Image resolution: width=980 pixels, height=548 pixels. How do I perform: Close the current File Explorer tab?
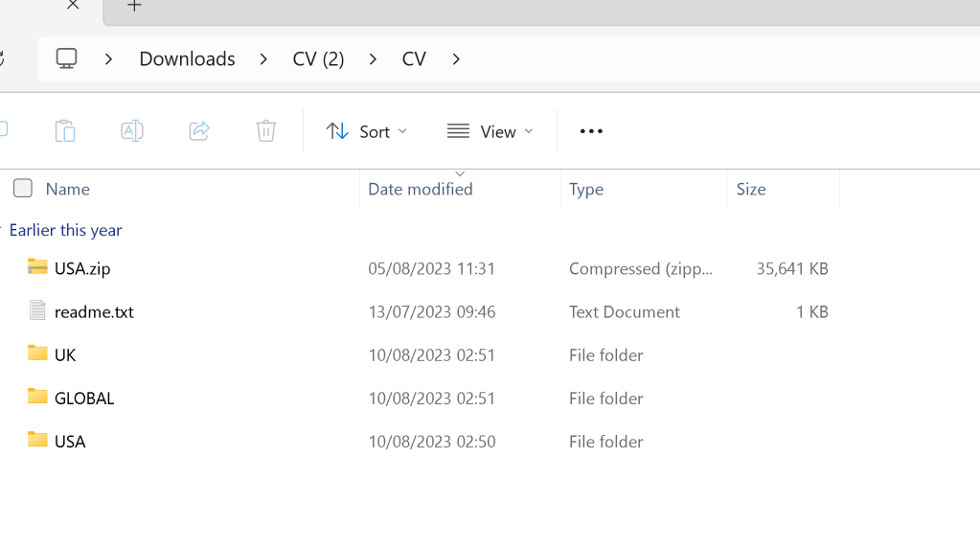(x=73, y=5)
